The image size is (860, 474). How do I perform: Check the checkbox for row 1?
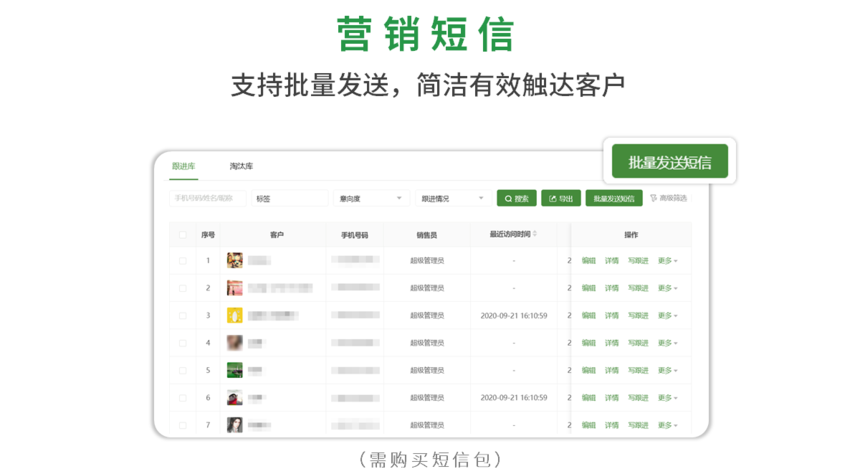182,261
